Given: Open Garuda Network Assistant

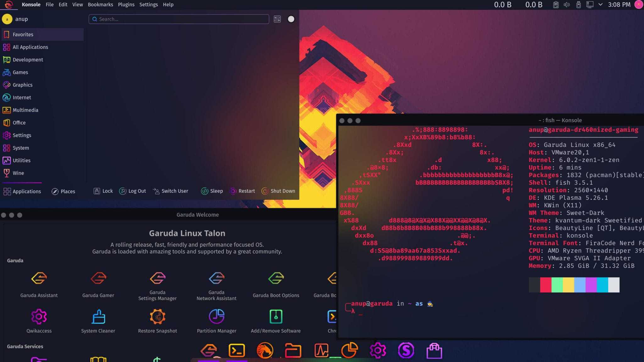Looking at the screenshot, I should tap(216, 278).
